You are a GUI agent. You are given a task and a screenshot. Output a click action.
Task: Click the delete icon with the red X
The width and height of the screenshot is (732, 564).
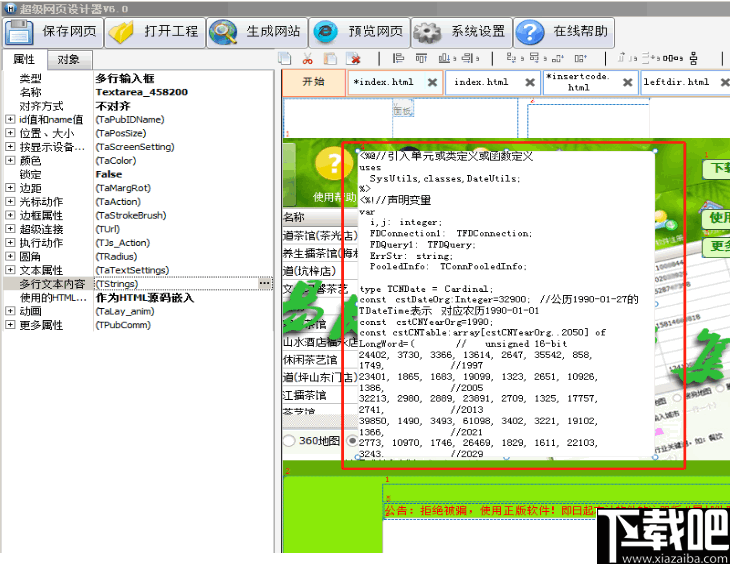tap(354, 58)
